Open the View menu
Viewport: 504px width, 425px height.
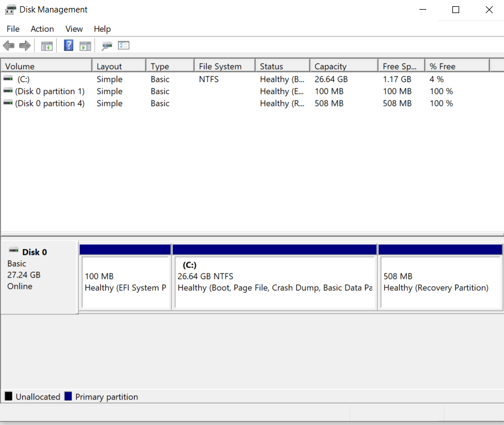(74, 29)
